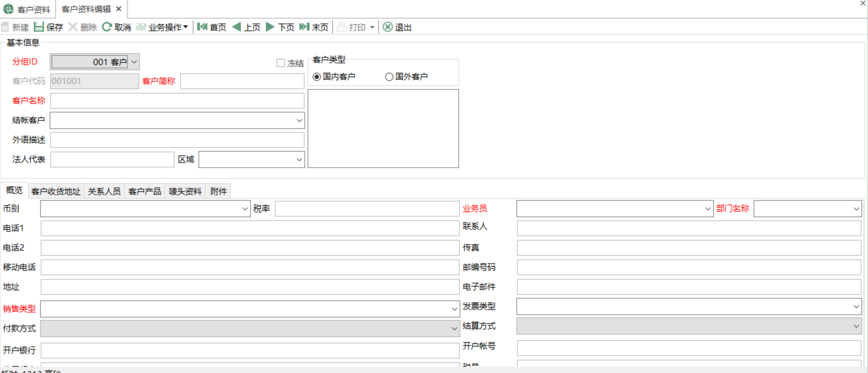
Task: Go to 下页 next record arrow
Action: (x=270, y=27)
